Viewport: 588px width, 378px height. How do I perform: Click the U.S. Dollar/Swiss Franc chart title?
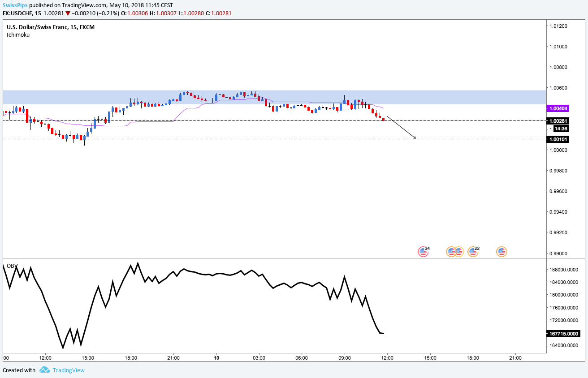[x=51, y=27]
